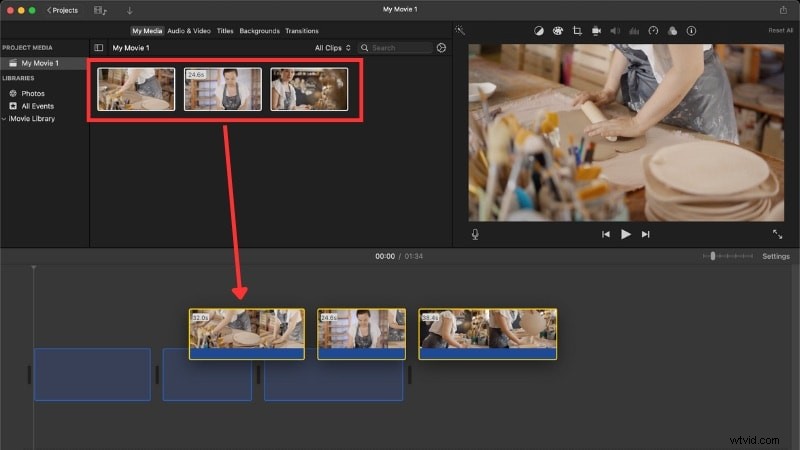Open the All Clips filter dropdown
Screen dimensions: 800x450
[x=332, y=48]
